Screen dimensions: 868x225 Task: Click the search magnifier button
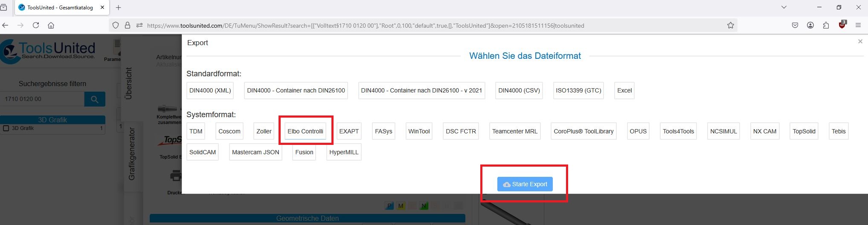click(x=95, y=99)
